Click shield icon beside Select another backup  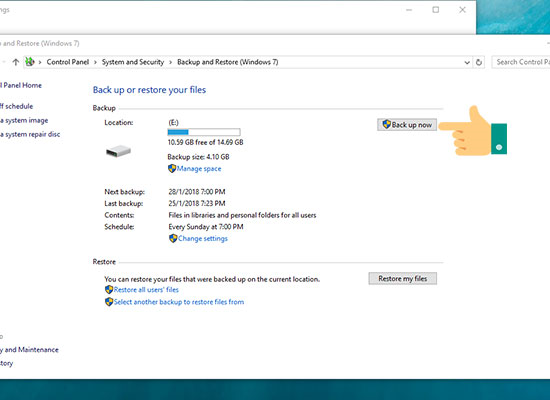[109, 302]
